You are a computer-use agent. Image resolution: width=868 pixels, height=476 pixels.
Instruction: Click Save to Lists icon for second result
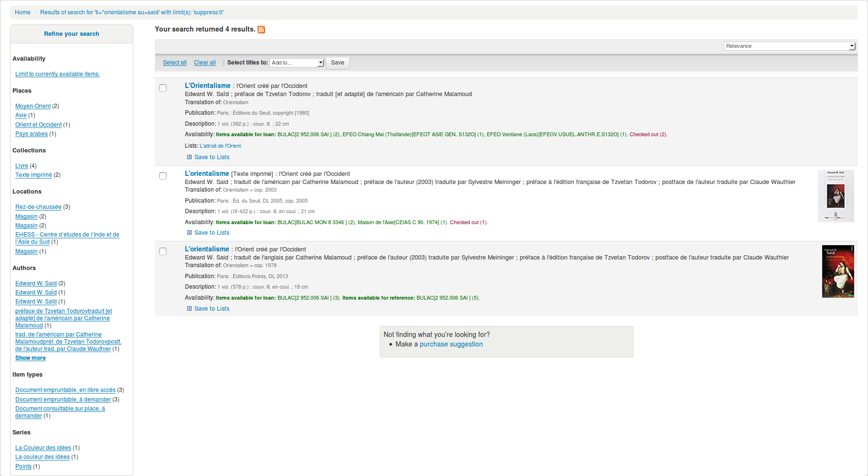point(189,233)
